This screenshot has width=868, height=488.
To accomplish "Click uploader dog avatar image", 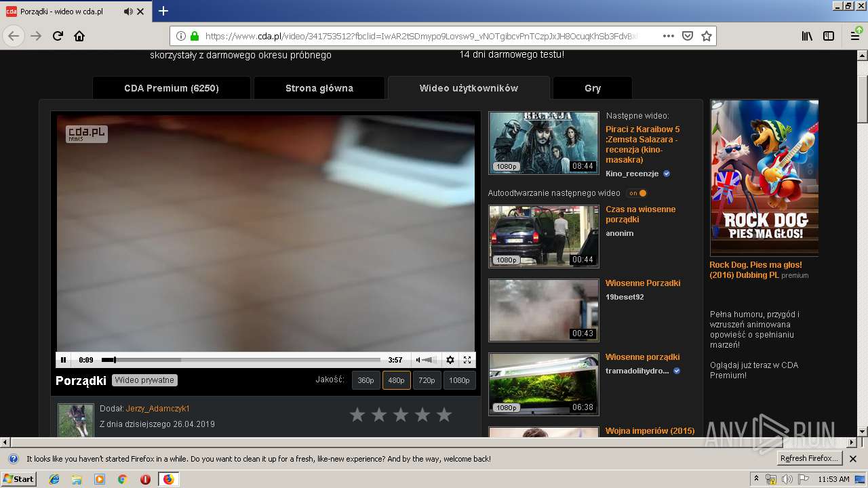I will [x=75, y=420].
